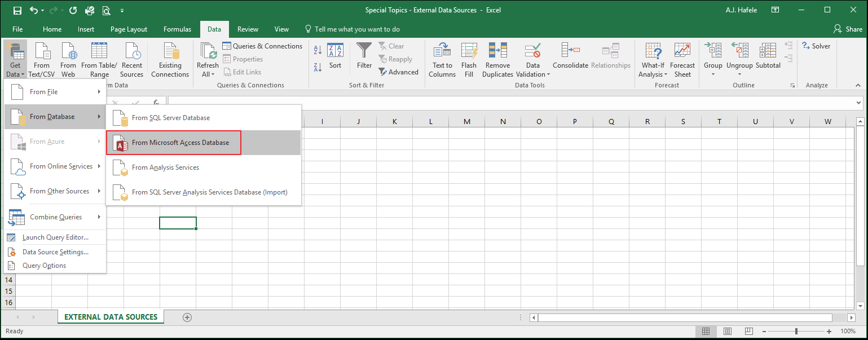
Task: Open Existing Connections
Action: 170,60
